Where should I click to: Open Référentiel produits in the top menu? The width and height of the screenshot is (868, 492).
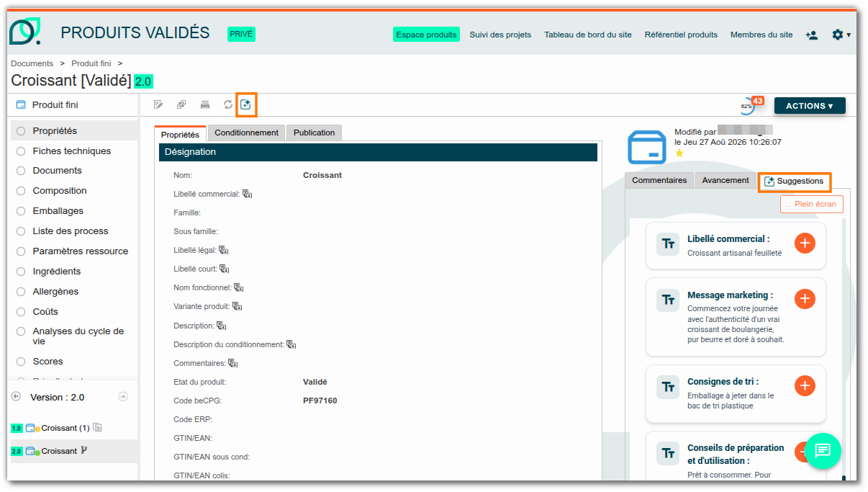[681, 35]
